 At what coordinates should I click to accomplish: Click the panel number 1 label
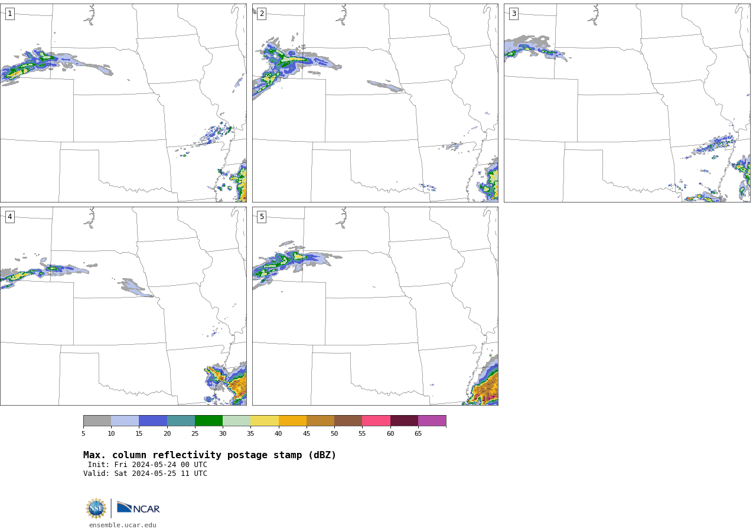tap(9, 14)
